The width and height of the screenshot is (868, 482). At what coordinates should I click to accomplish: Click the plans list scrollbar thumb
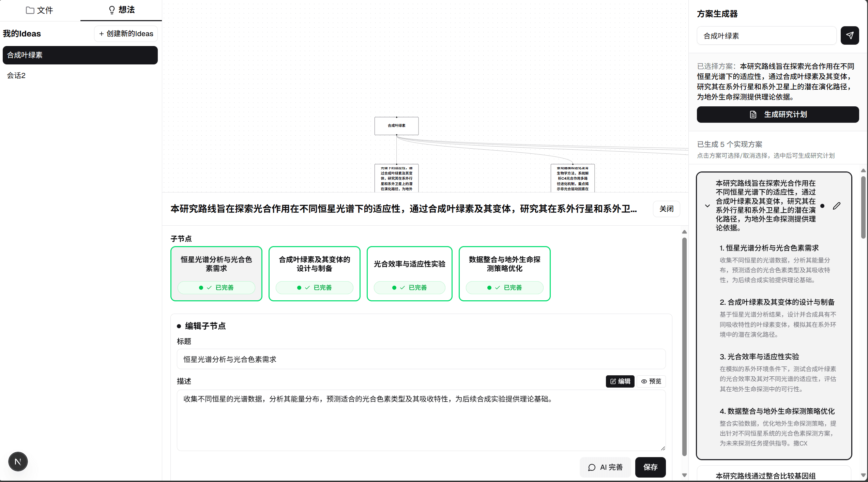863,207
